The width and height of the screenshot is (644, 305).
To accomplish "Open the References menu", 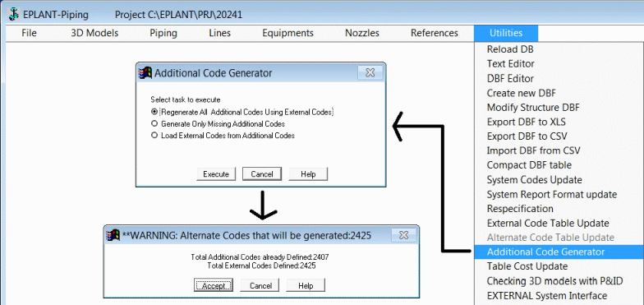I will click(435, 33).
